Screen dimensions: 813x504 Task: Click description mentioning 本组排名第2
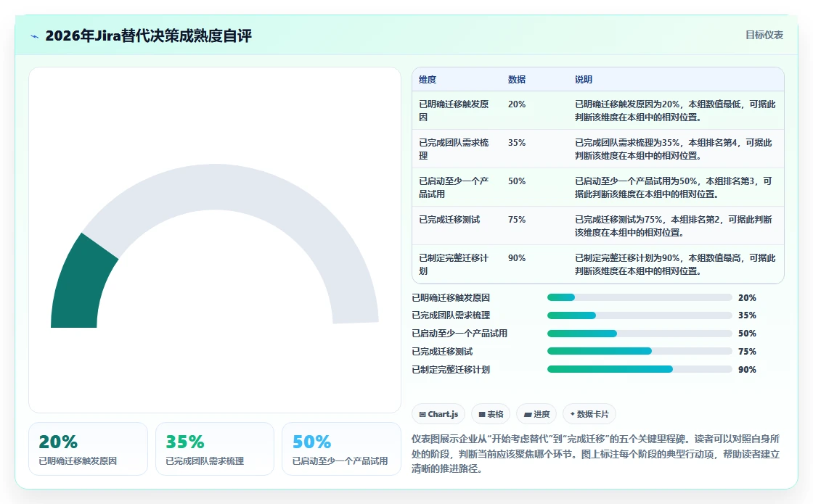(x=674, y=226)
